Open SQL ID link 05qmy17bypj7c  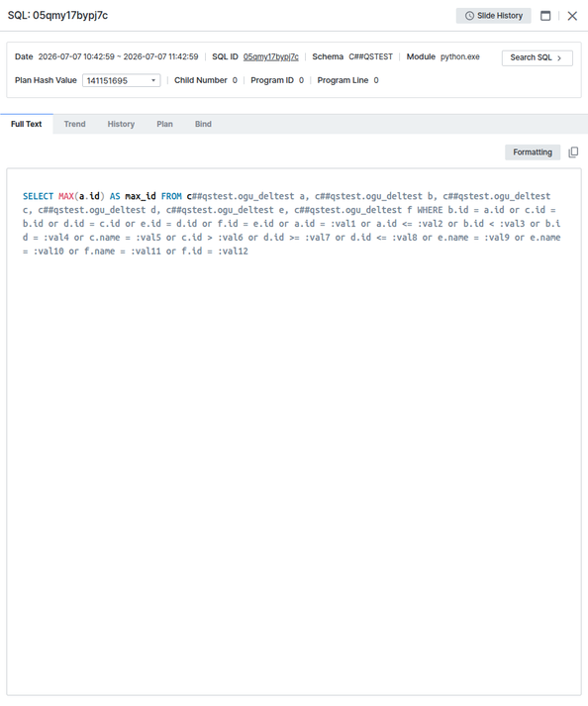pyautogui.click(x=270, y=56)
